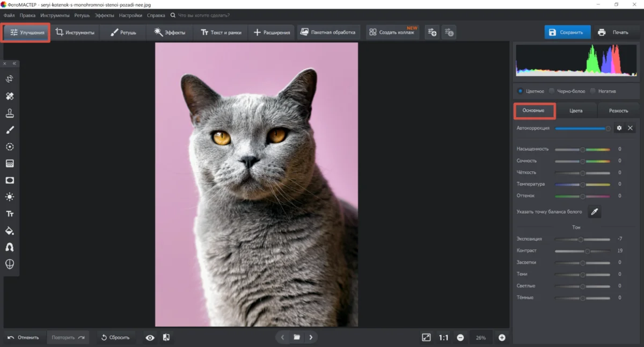
Task: Click the fit-to-screen icon
Action: [426, 337]
